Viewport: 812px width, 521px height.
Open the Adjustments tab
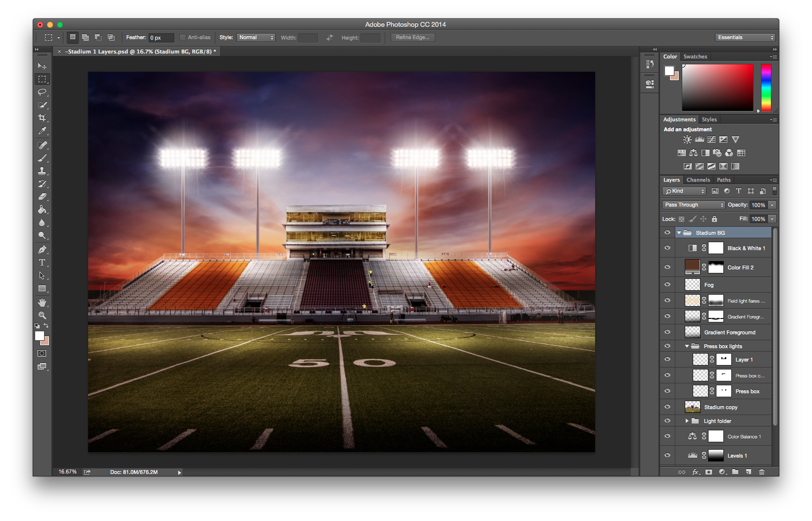[x=679, y=120]
